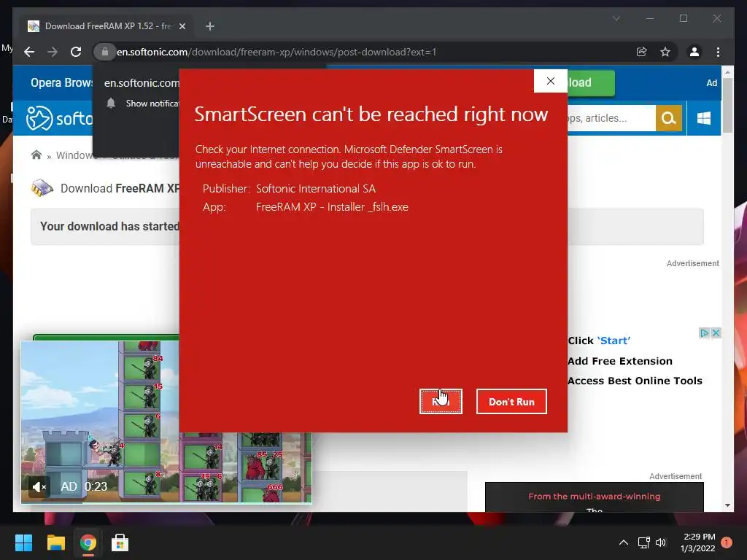Click the FreeRAM XP app icon

(42, 188)
